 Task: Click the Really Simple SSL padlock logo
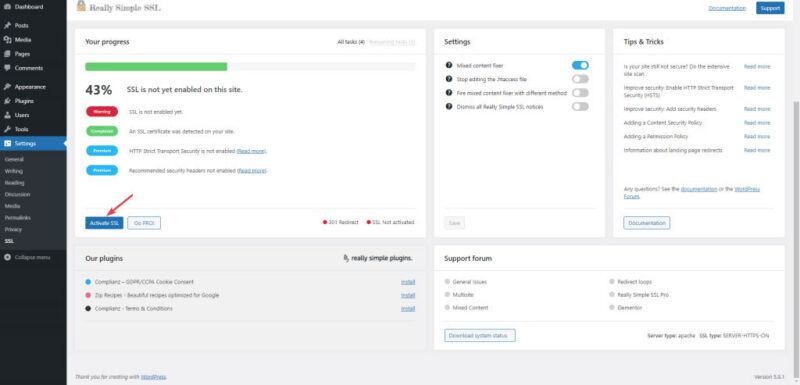81,6
